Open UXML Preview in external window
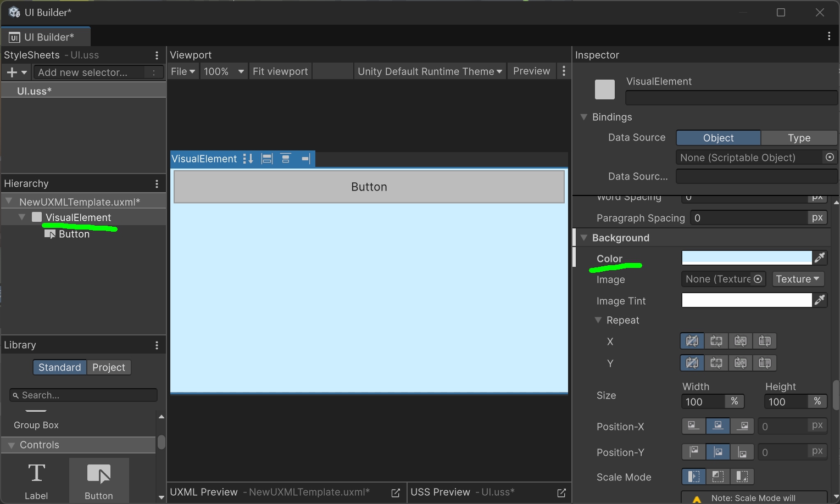This screenshot has height=504, width=840. point(396,492)
